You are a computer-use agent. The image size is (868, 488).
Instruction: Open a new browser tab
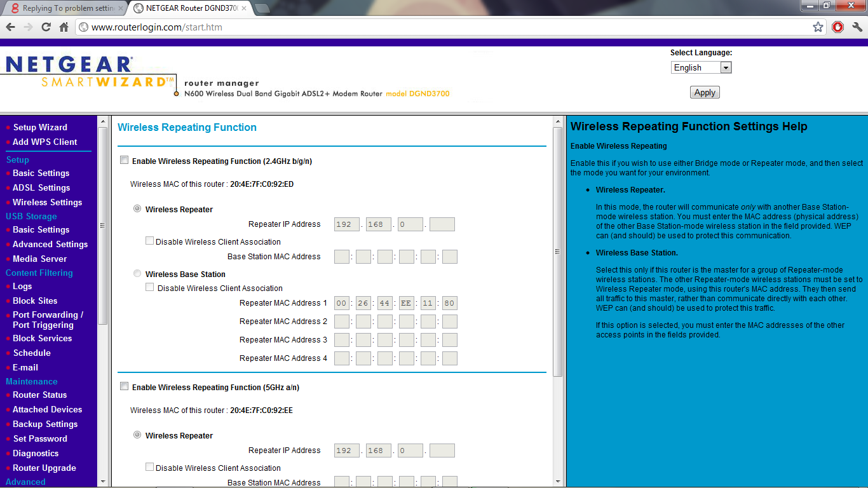(262, 9)
